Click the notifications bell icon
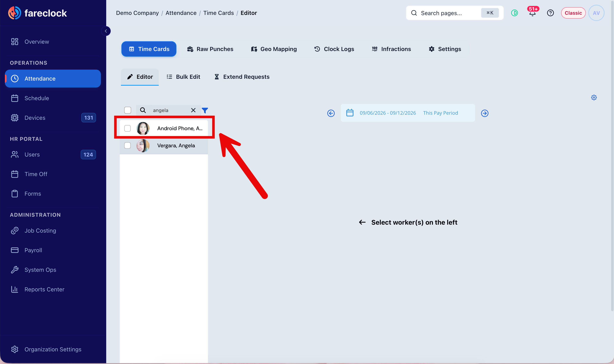The image size is (614, 364). [x=532, y=13]
